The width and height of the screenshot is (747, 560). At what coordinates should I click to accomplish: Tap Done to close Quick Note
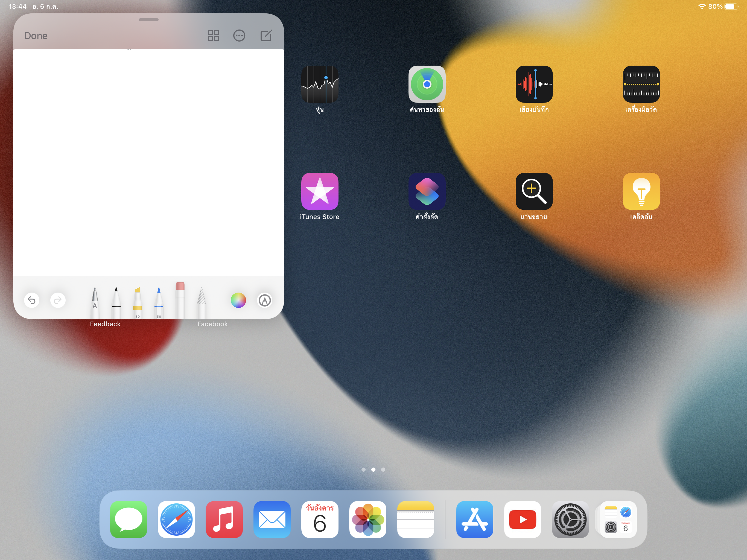(x=36, y=36)
